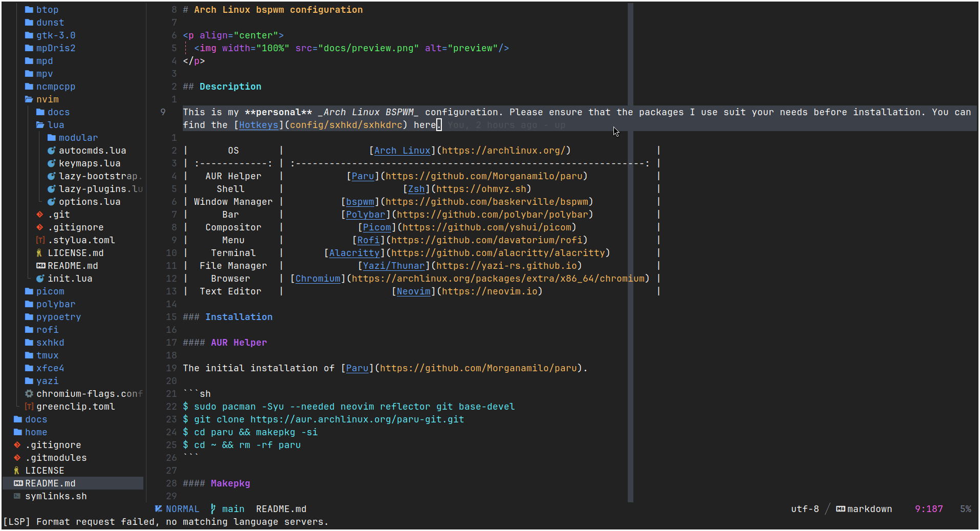Click the TOML icon beside .stylua.toml

pos(40,240)
